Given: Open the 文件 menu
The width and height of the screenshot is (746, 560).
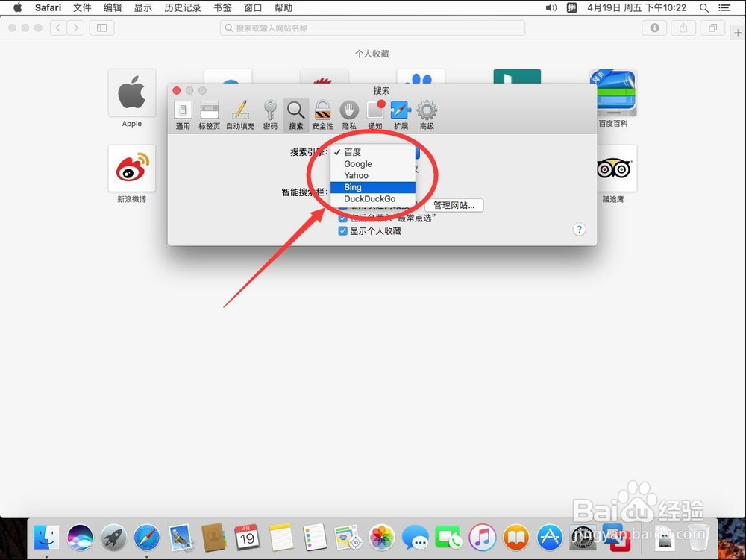Looking at the screenshot, I should (82, 7).
